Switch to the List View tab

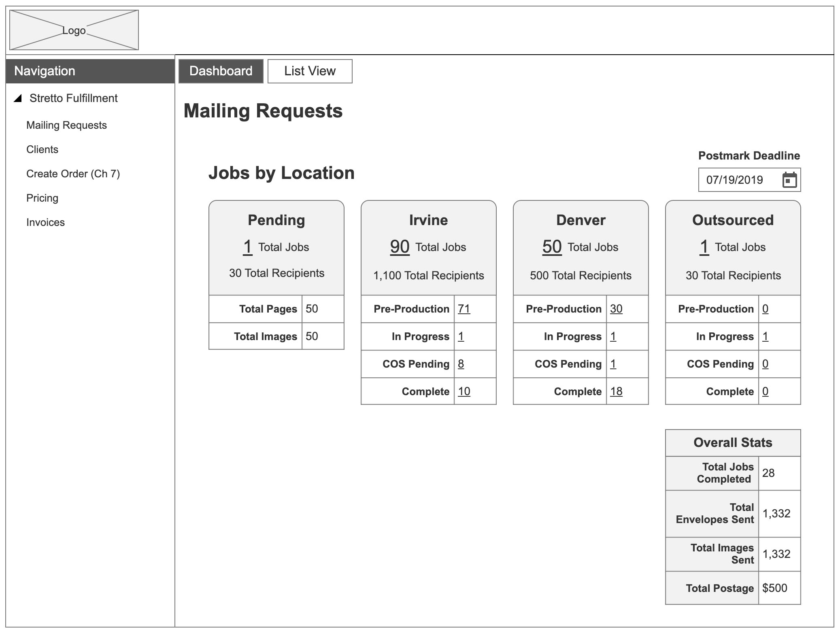tap(310, 71)
